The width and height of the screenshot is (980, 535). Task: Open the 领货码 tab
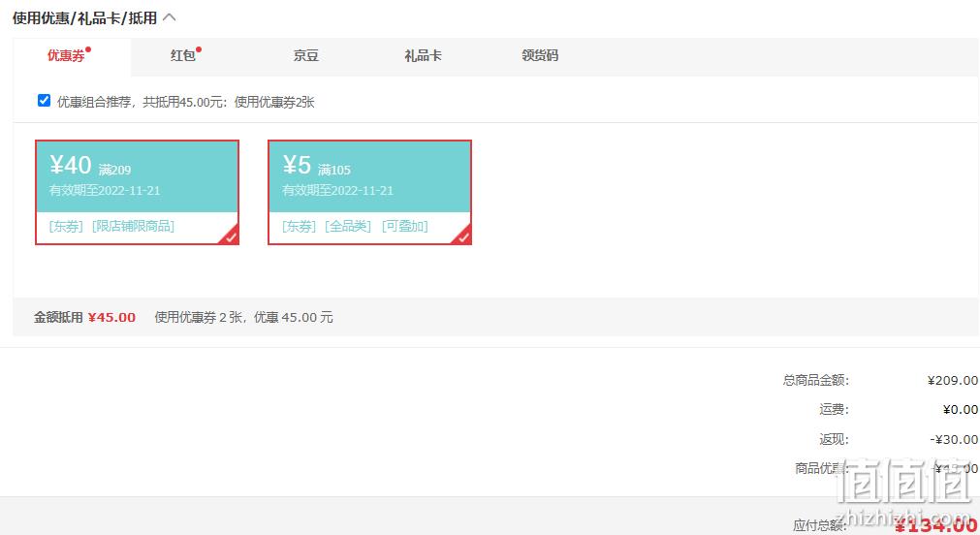[x=540, y=56]
